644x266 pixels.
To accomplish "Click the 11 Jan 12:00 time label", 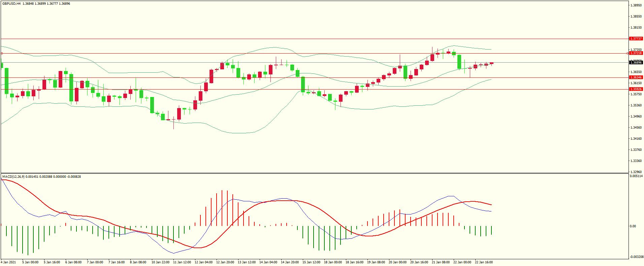I will click(182, 262).
